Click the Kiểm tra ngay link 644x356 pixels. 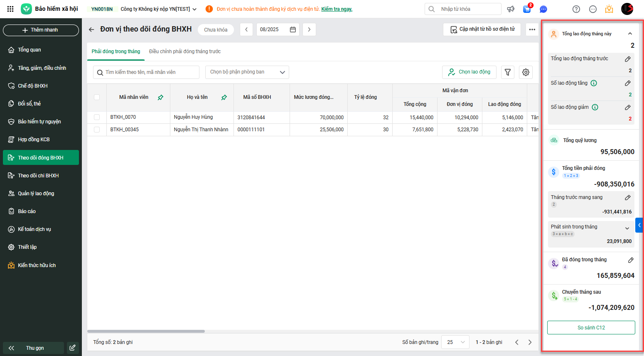click(337, 9)
